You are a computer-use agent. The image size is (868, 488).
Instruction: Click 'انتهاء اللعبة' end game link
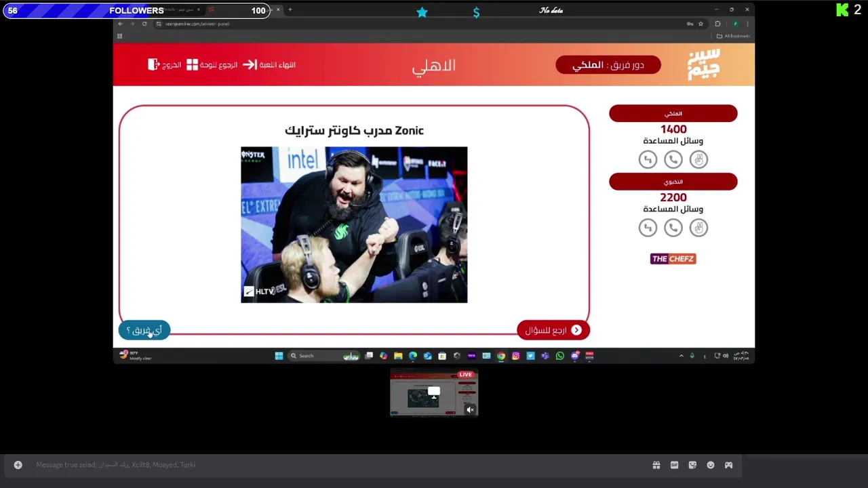269,64
